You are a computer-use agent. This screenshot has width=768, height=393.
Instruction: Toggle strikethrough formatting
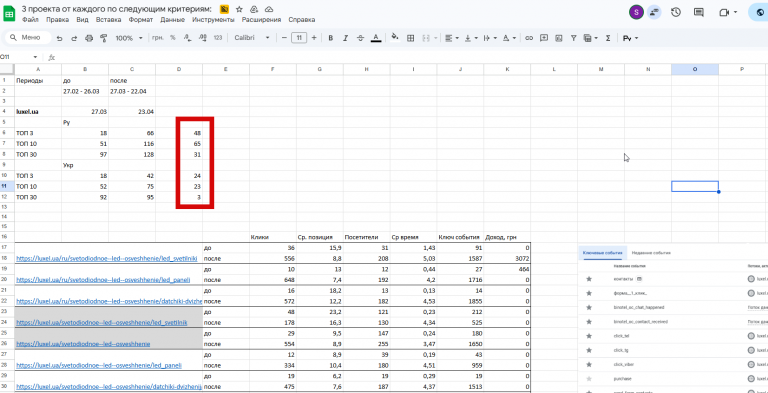click(x=360, y=38)
